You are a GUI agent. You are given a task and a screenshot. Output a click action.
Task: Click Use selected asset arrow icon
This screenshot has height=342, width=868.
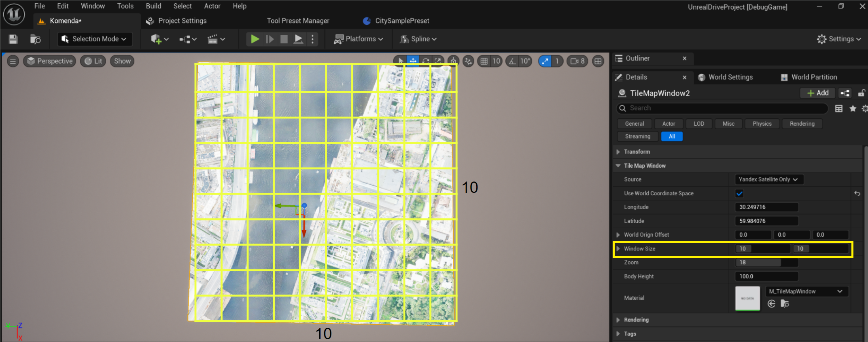click(771, 304)
